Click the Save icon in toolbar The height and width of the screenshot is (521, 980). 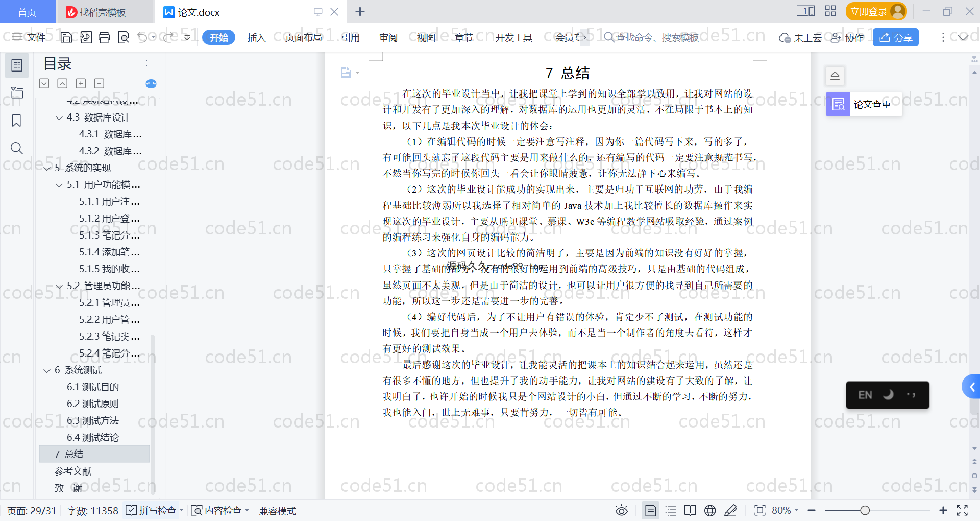pyautogui.click(x=66, y=37)
